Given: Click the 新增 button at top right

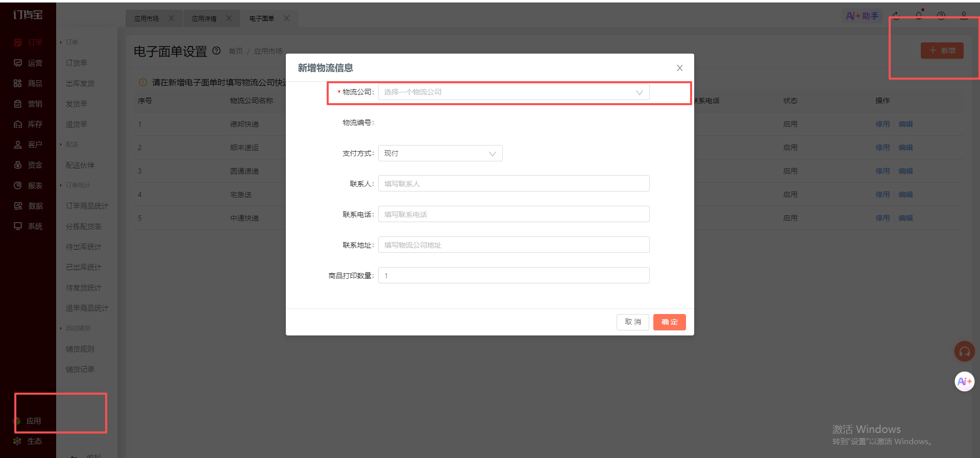Looking at the screenshot, I should [x=942, y=51].
